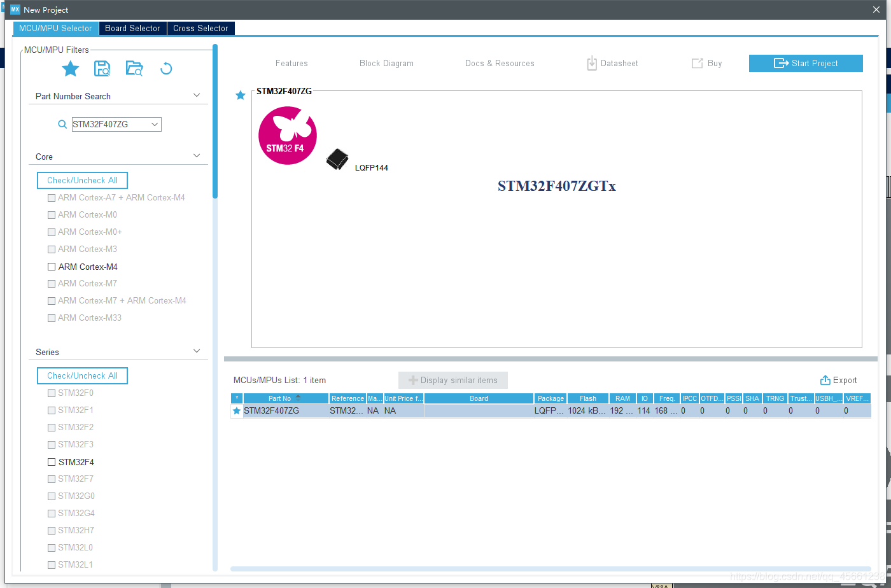Click the Start Project button
Viewport: 891px width, 588px height.
[x=806, y=63]
